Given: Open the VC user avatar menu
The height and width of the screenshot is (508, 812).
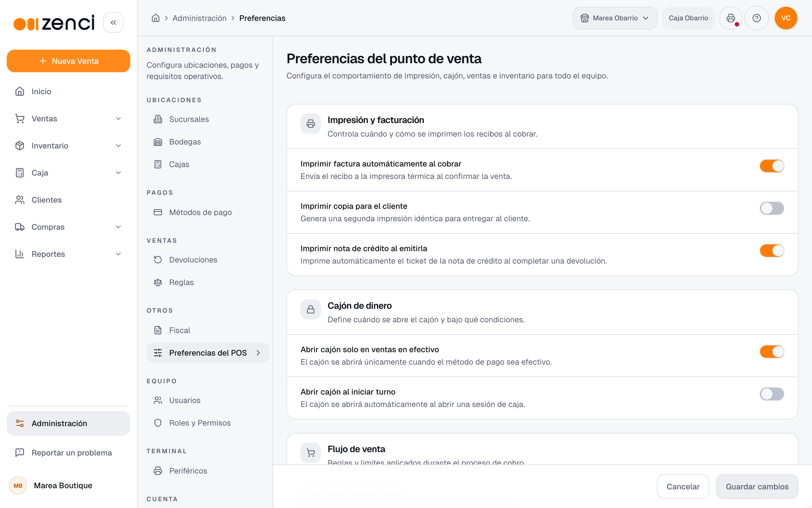Looking at the screenshot, I should (x=786, y=18).
